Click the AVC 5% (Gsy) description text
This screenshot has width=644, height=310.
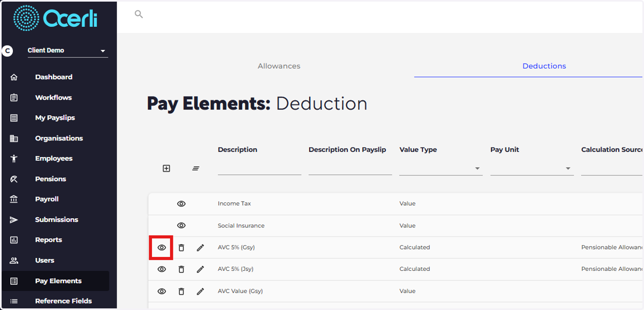tap(236, 248)
